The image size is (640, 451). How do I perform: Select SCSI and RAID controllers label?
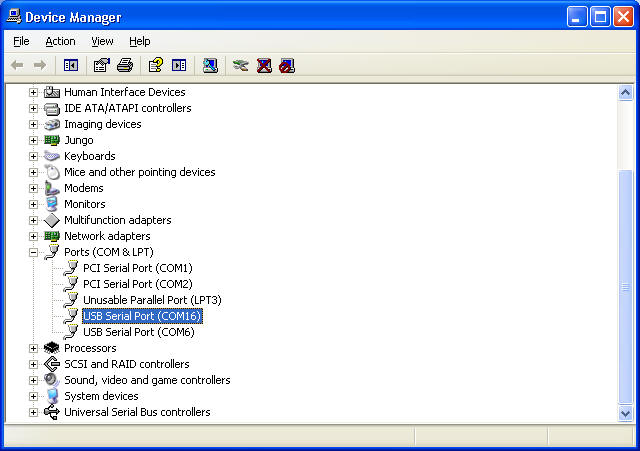[127, 364]
